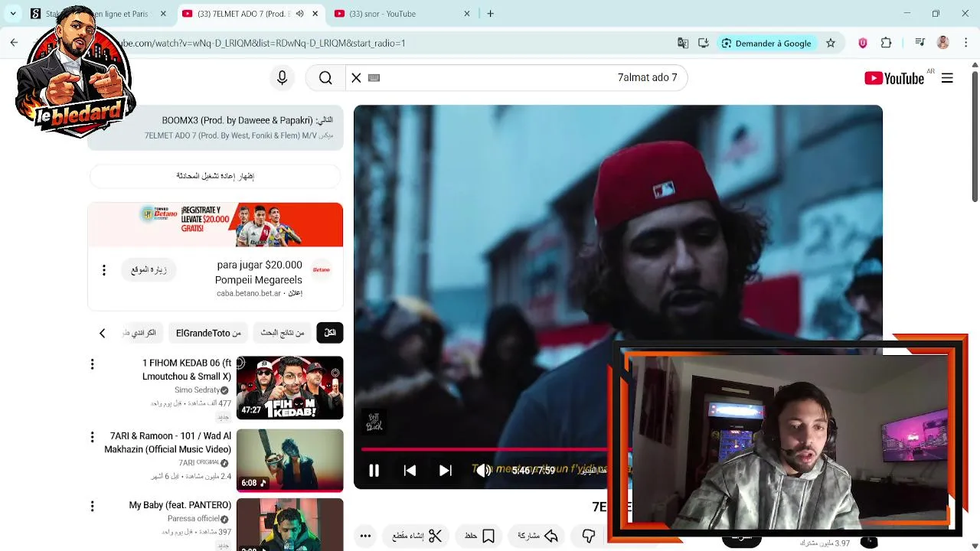Share the video with the 'مشاركة' button
The height and width of the screenshot is (551, 980).
(538, 536)
